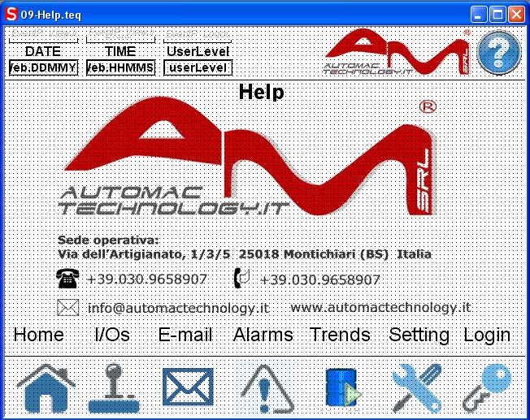Select the DATE label
Viewport: 530px width, 420px height.
(43, 51)
